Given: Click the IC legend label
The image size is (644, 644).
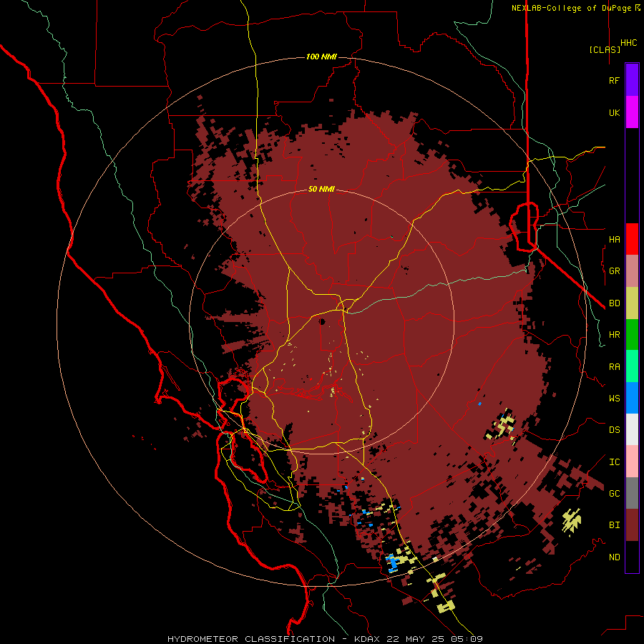Looking at the screenshot, I should 614,462.
